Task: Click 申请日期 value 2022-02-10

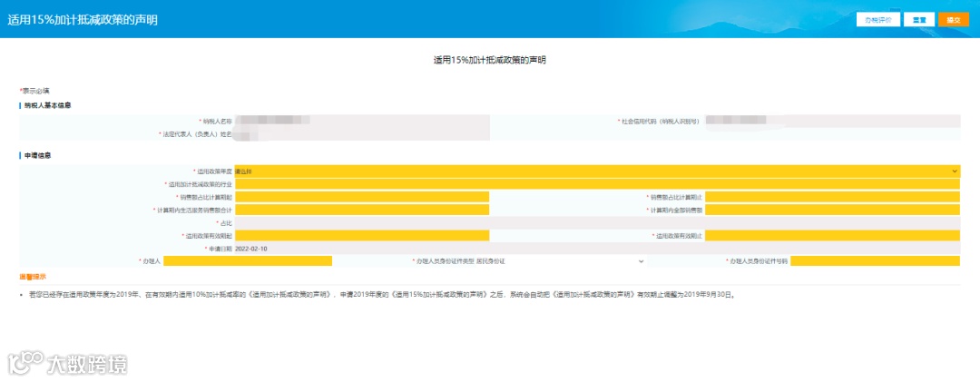Action: [x=250, y=249]
